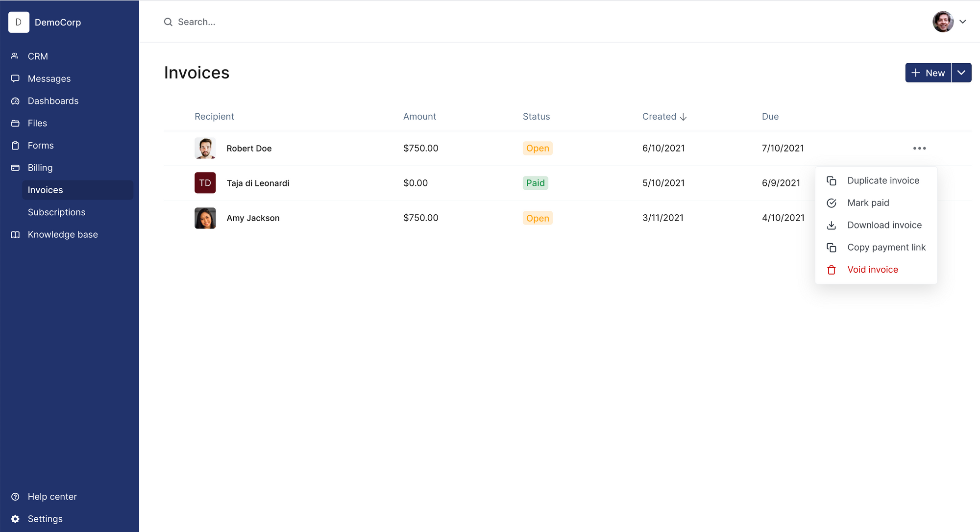Expand the New button dropdown arrow
980x532 pixels.
[961, 73]
